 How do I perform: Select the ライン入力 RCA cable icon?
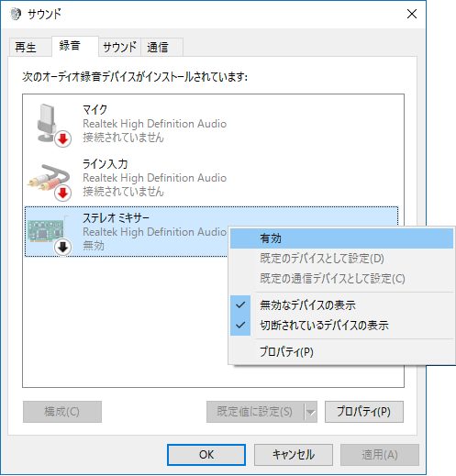(x=49, y=178)
